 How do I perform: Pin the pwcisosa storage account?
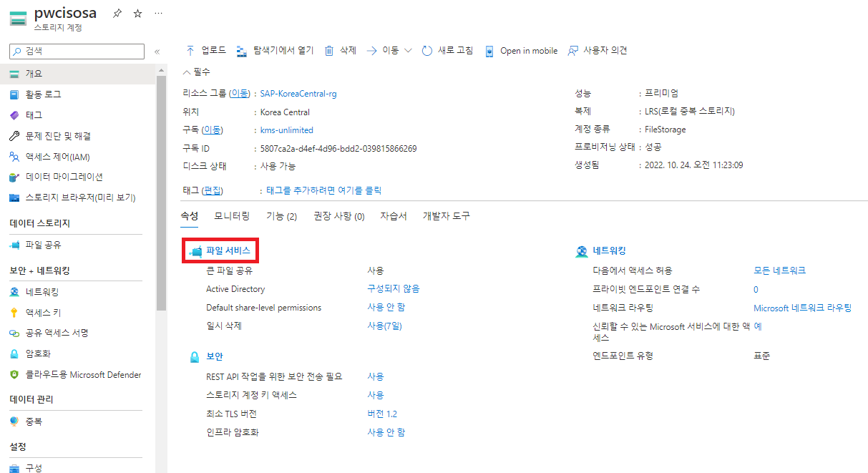[x=116, y=14]
